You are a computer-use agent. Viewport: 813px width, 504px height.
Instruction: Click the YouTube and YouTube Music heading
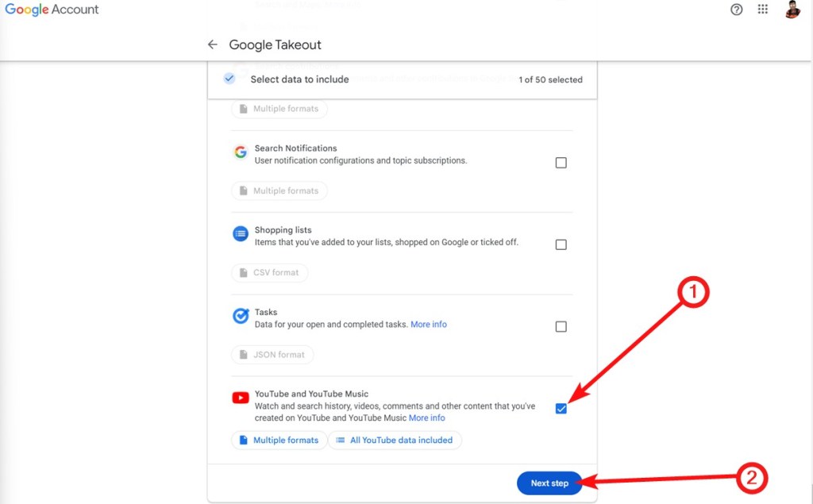[311, 394]
